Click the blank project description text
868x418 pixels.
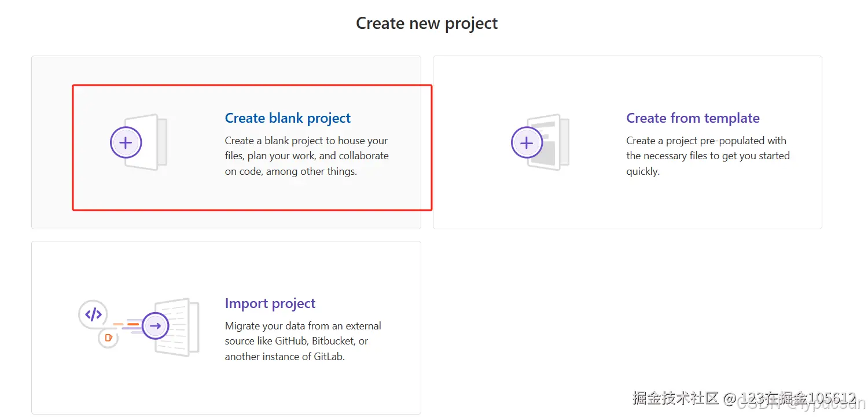(x=306, y=155)
